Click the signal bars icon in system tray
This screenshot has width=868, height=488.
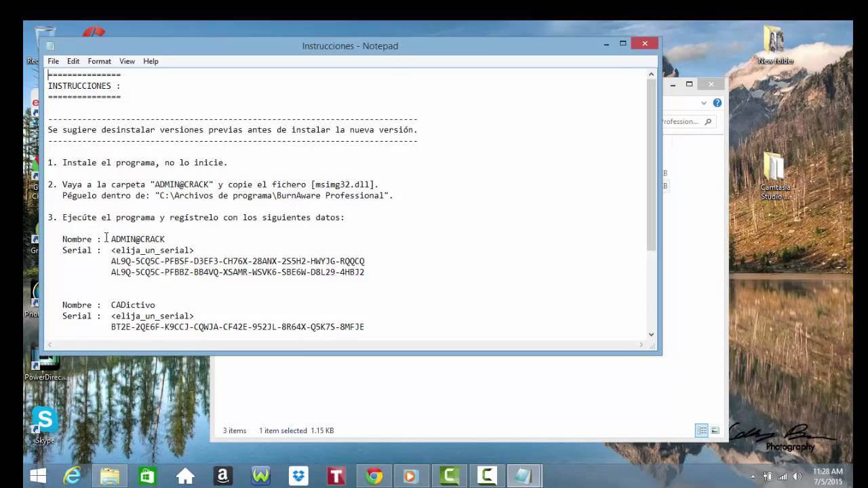point(782,476)
